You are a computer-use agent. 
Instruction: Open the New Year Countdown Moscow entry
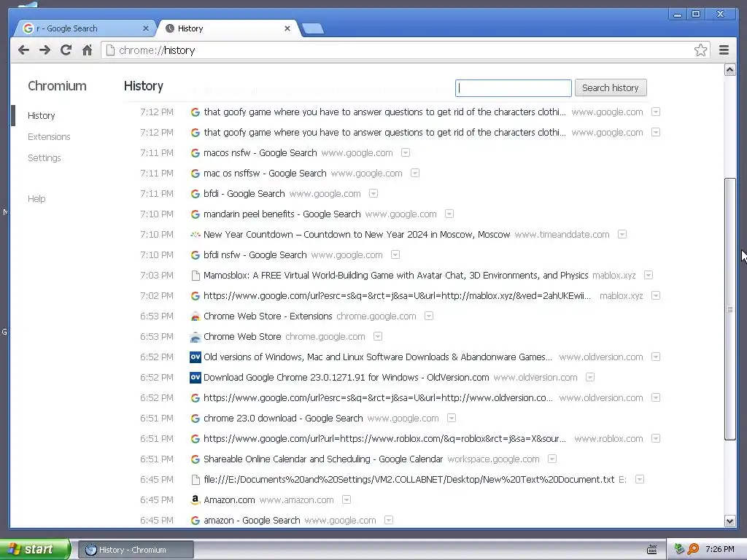coord(356,235)
